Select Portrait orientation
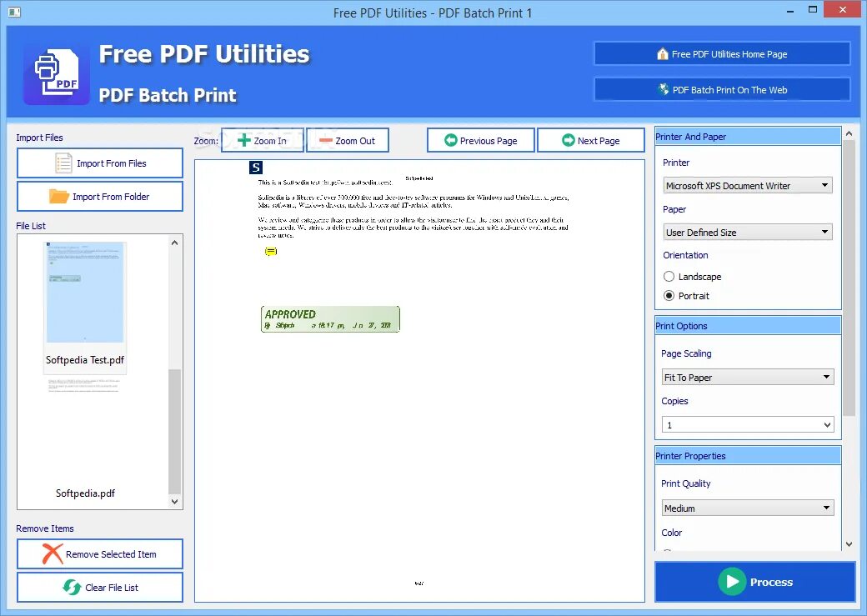867x616 pixels. click(x=669, y=296)
